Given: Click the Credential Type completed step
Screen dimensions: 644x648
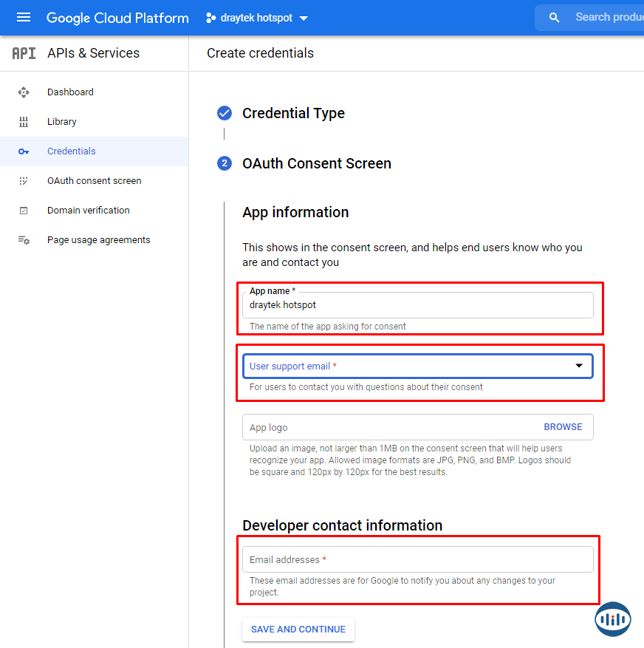Looking at the screenshot, I should pyautogui.click(x=293, y=113).
